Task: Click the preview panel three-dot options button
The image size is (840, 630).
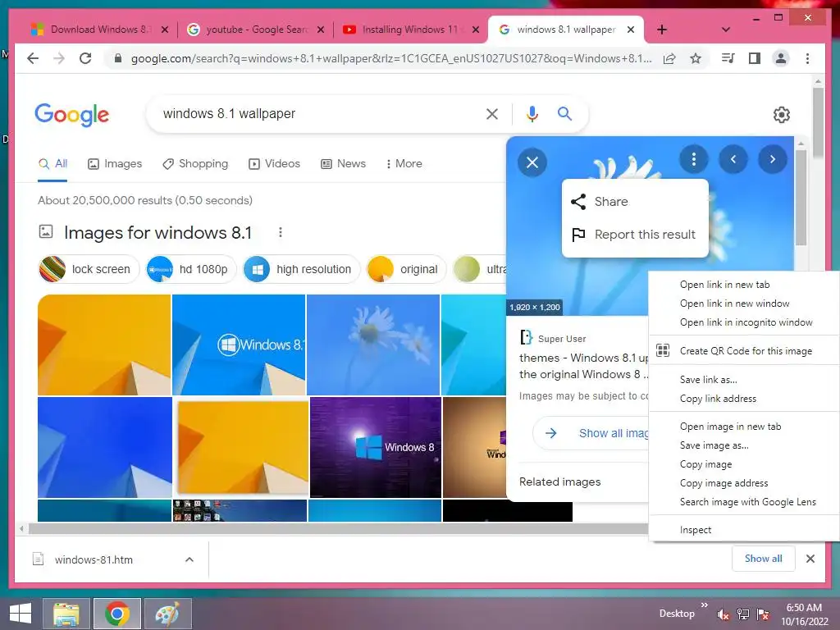Action: (694, 159)
